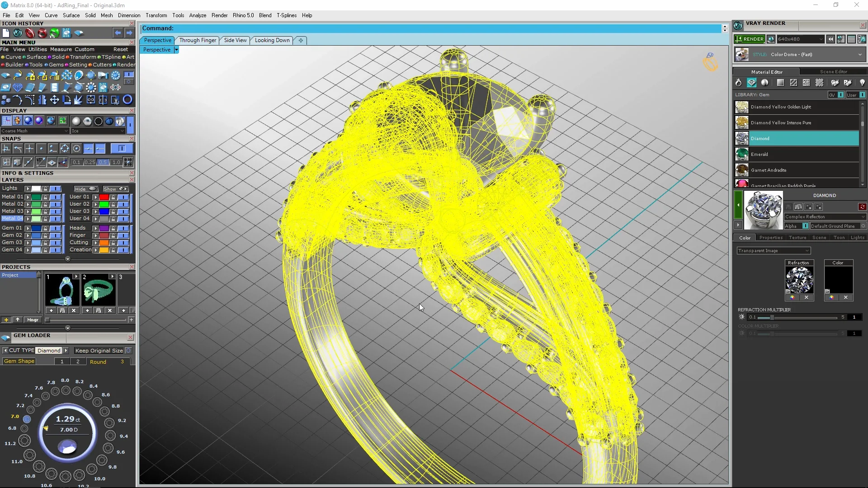The image size is (868, 488).
Task: Toggle Keep Original Size option
Action: coord(128,351)
